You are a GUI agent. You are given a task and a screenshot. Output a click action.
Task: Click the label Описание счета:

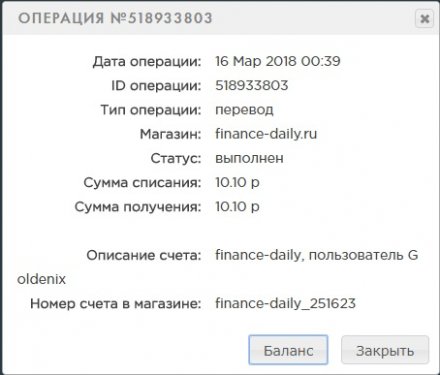coord(144,256)
